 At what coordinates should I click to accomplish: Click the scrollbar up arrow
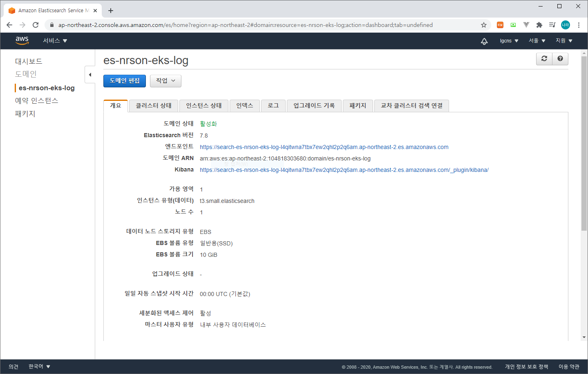584,53
